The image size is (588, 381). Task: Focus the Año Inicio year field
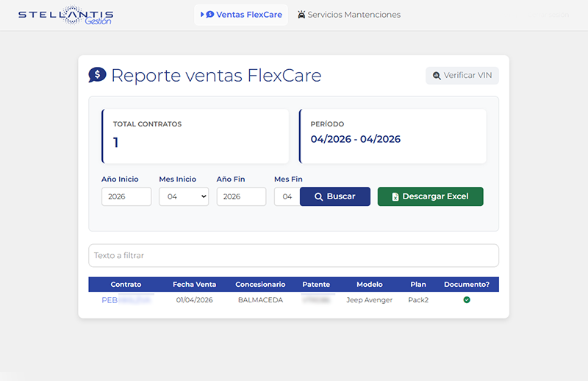(x=126, y=196)
